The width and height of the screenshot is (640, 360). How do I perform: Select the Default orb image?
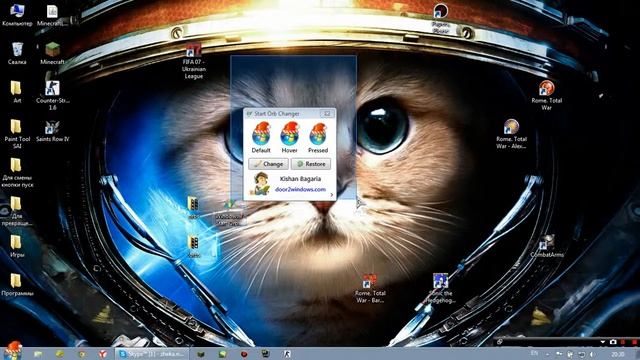click(x=261, y=134)
